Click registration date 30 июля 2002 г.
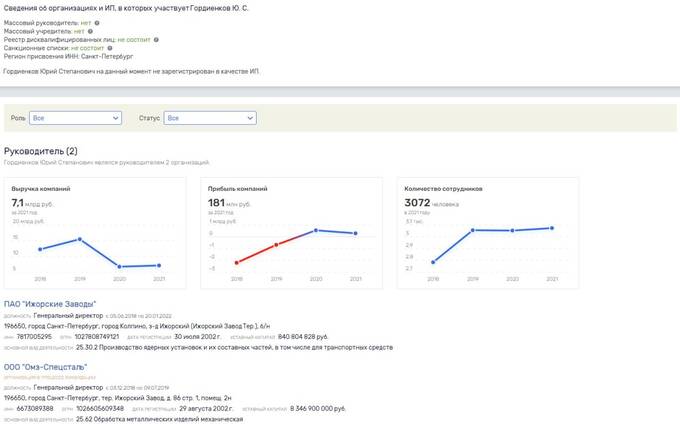This screenshot has height=428, width=680. coord(197,337)
